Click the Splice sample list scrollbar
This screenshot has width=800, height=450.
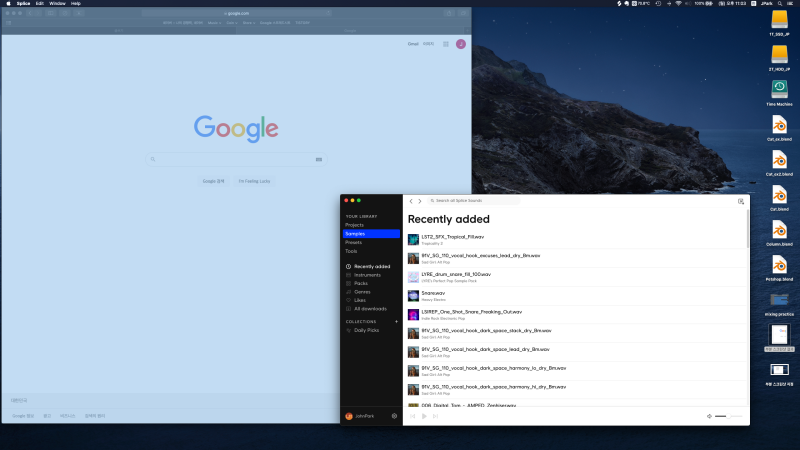click(x=747, y=230)
